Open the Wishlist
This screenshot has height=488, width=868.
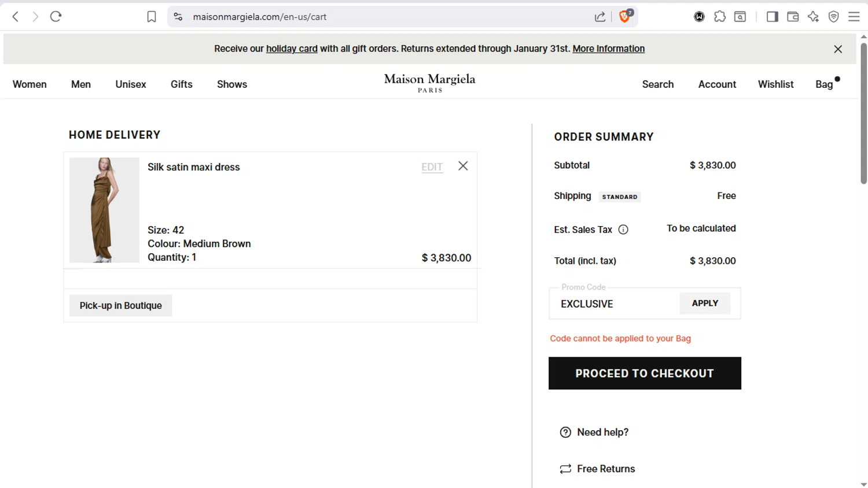775,84
